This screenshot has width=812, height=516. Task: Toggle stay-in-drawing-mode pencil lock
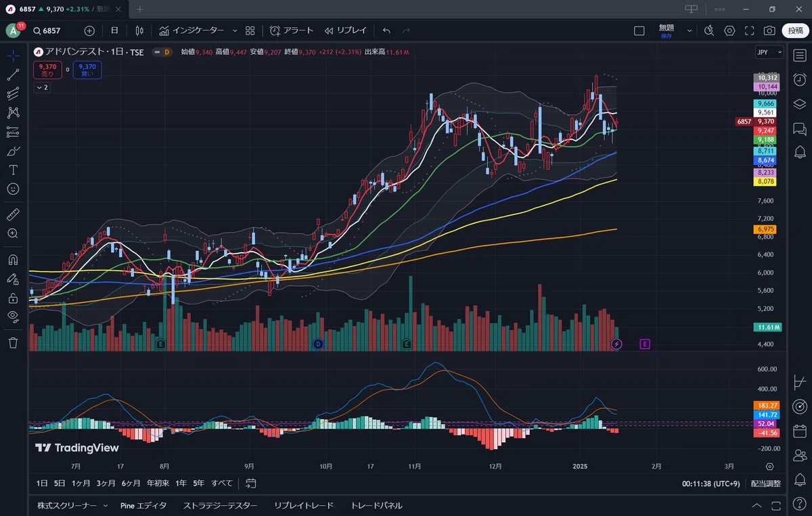pyautogui.click(x=13, y=279)
